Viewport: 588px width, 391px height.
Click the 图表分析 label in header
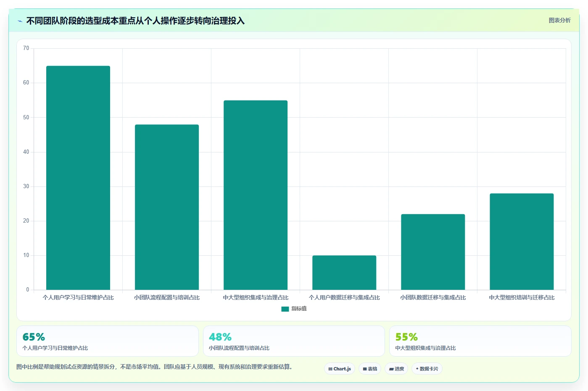(x=559, y=20)
